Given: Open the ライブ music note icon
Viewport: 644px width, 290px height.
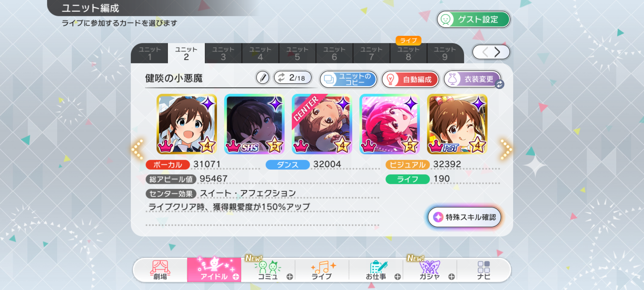Looking at the screenshot, I should click(x=322, y=270).
